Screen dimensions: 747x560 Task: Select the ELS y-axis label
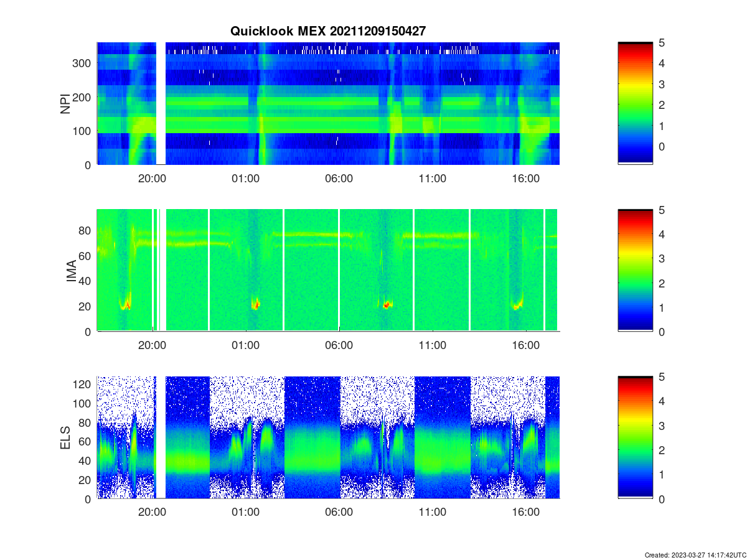pos(65,437)
